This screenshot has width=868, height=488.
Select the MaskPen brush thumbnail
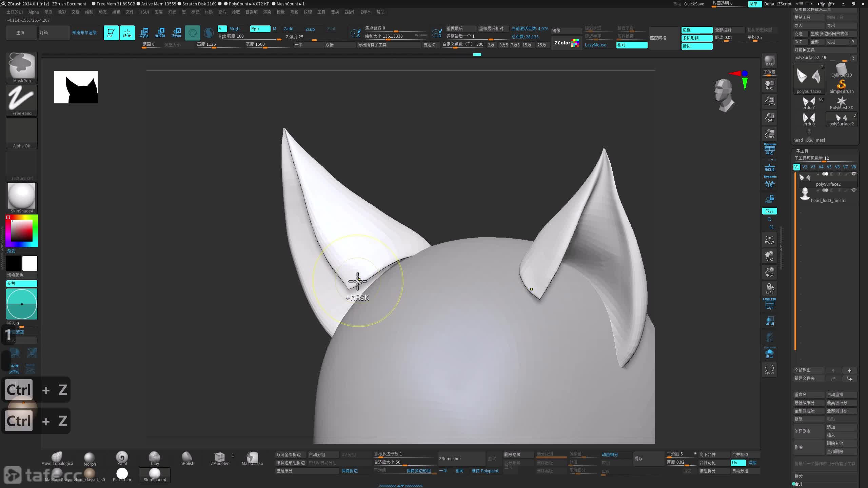click(x=22, y=68)
